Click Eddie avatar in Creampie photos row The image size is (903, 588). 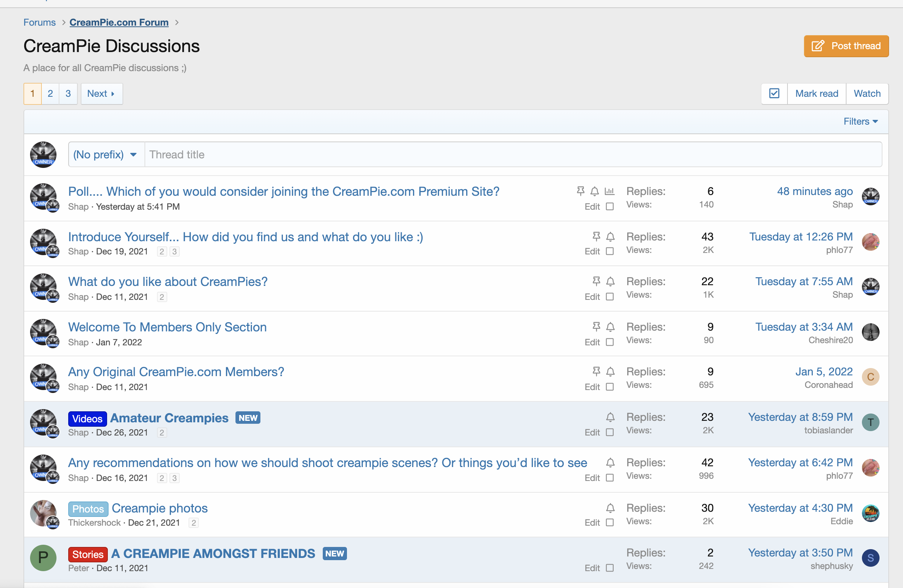pyautogui.click(x=870, y=513)
